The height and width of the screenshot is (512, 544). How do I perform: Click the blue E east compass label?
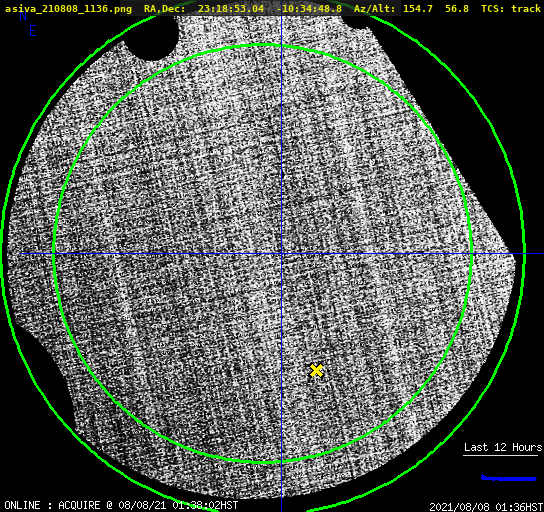tap(32, 31)
